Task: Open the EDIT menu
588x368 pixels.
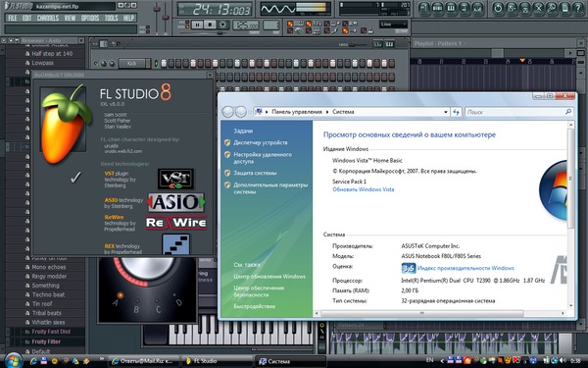Action: (26, 18)
